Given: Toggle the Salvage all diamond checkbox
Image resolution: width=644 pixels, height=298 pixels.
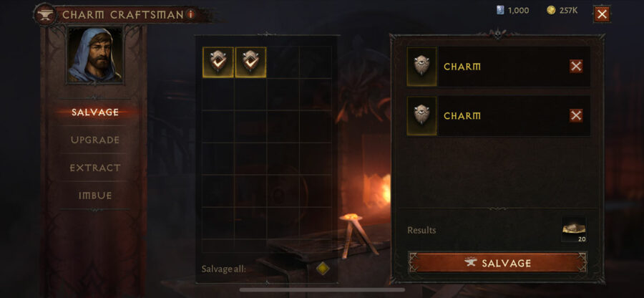Looking at the screenshot, I should [323, 269].
